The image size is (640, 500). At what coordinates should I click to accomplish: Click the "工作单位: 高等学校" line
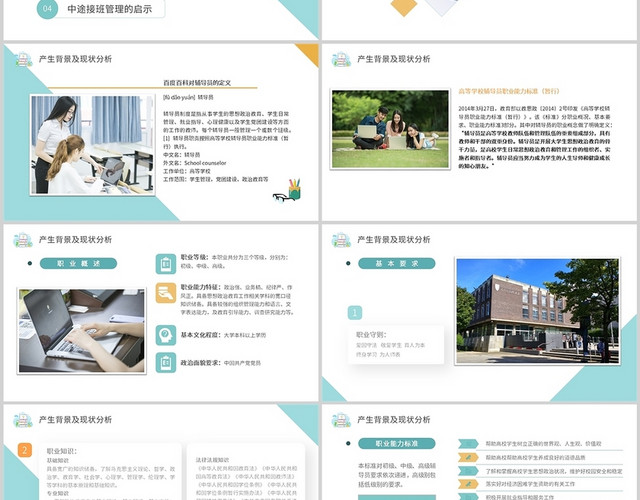(187, 171)
